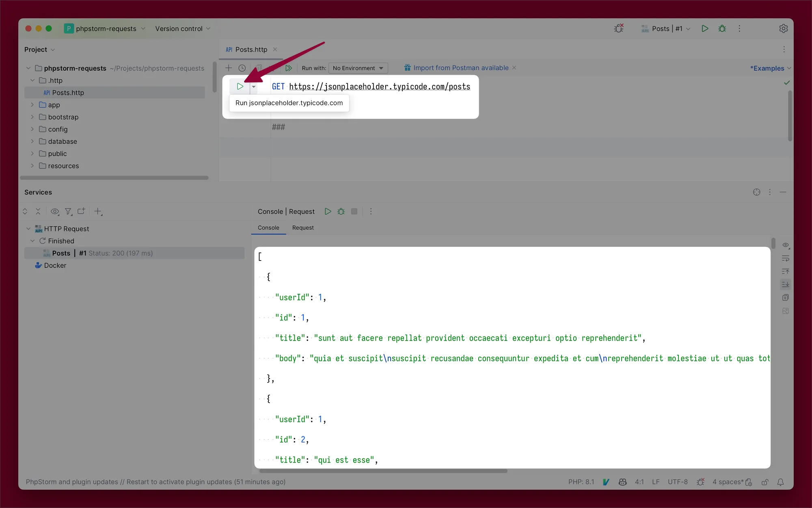Open the Examples dropdown
The width and height of the screenshot is (812, 508).
point(770,68)
